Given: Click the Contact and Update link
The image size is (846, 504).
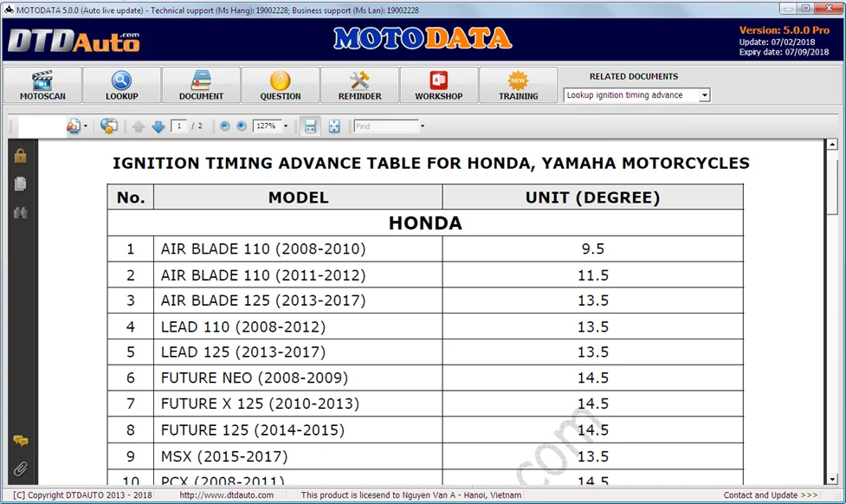Looking at the screenshot, I should pos(770,494).
